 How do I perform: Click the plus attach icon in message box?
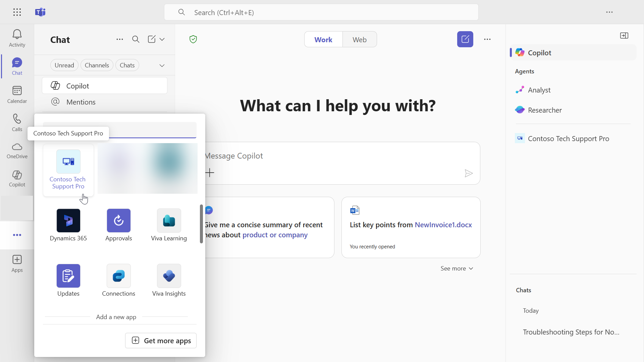click(210, 173)
